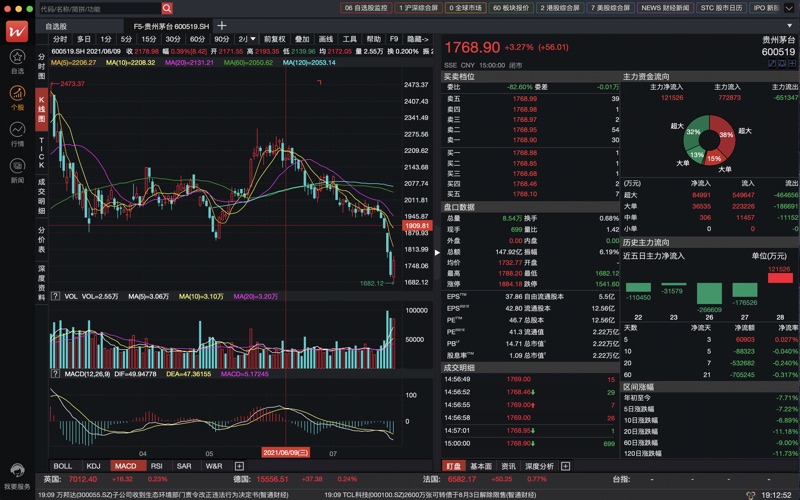800x500 pixels.
Task: Select 分时 period
Action: tap(60, 39)
